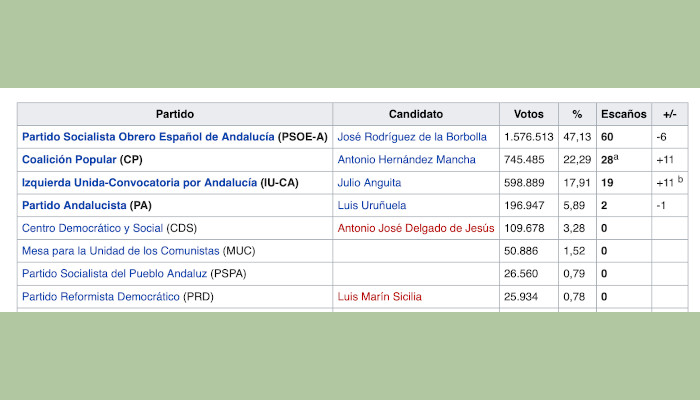Jump to footnote b beside +11
700x400 pixels.
[680, 180]
